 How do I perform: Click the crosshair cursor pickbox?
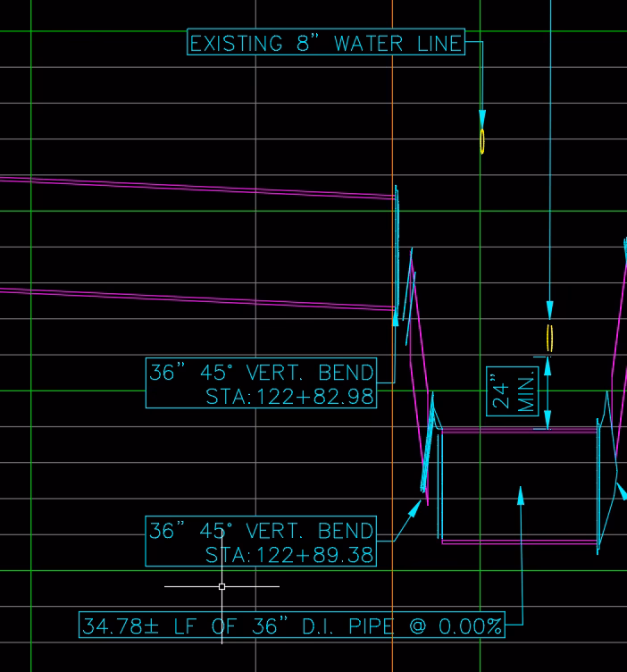click(x=222, y=586)
